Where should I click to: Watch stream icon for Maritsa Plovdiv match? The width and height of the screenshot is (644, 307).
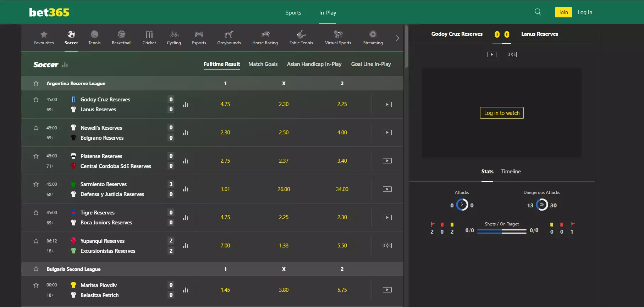click(387, 290)
